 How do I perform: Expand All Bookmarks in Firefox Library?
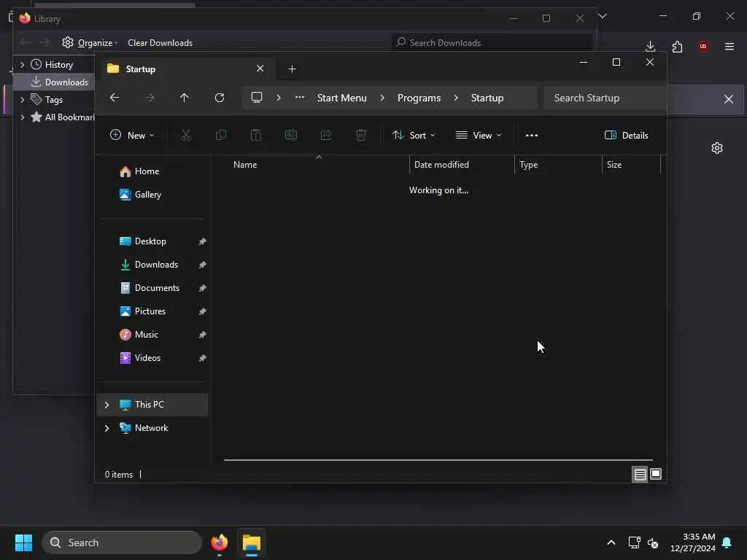[x=22, y=117]
